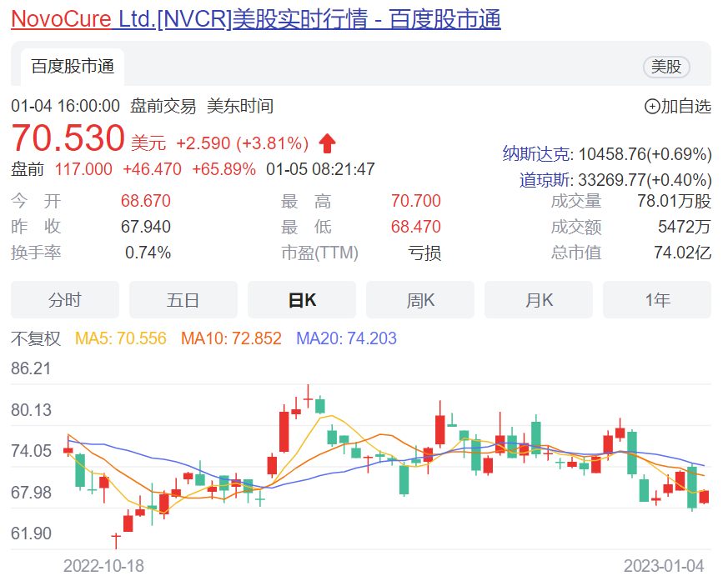This screenshot has width=728, height=581.
Task: Switch chart to 五日 view
Action: pos(183,300)
